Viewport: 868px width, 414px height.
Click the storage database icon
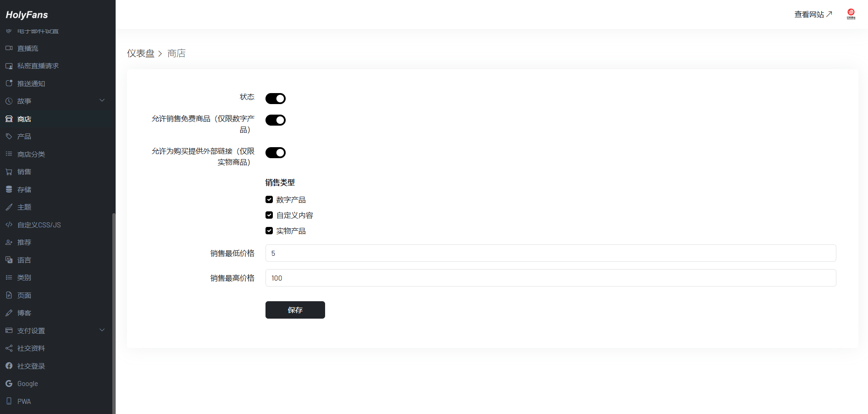[9, 189]
